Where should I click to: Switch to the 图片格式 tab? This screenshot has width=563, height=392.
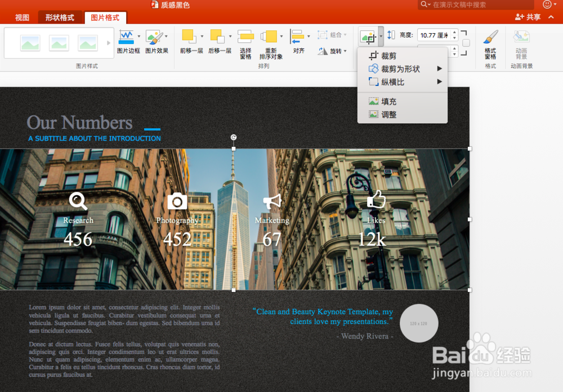point(105,17)
